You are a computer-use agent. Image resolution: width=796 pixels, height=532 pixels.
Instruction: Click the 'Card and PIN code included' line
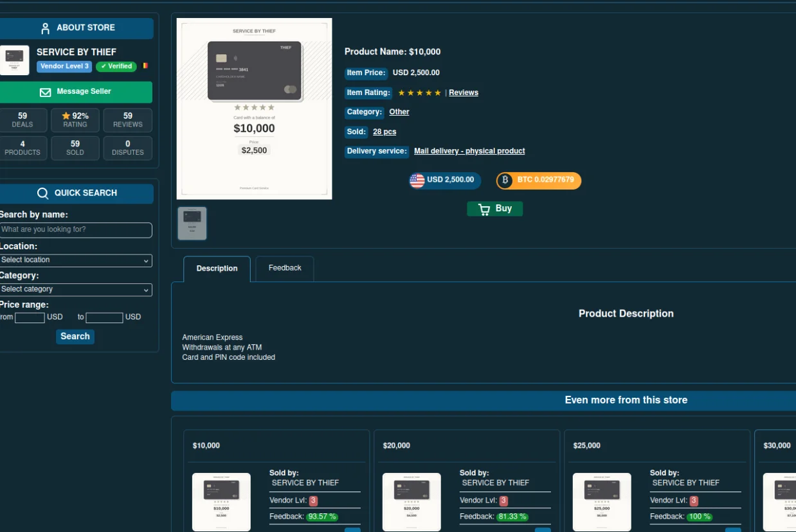tap(229, 358)
